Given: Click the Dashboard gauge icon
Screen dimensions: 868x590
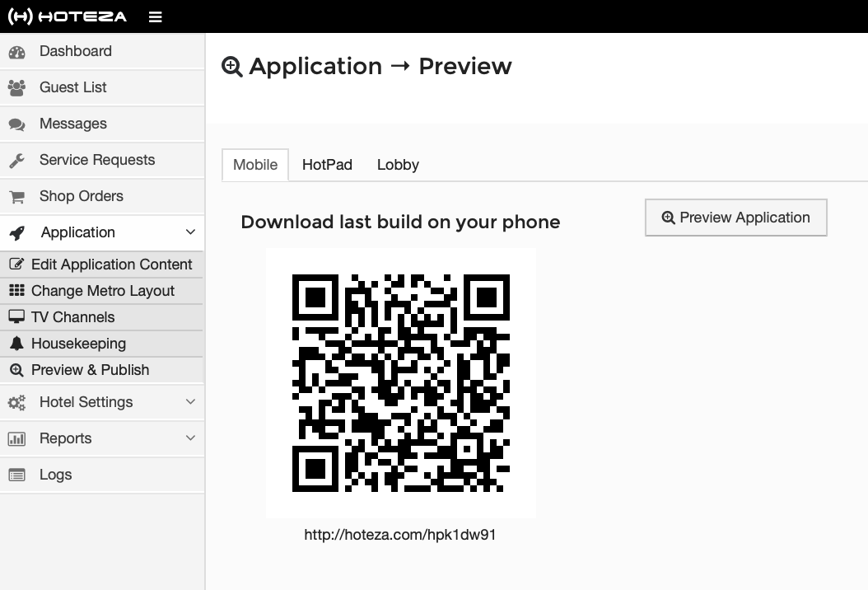Looking at the screenshot, I should coord(16,52).
